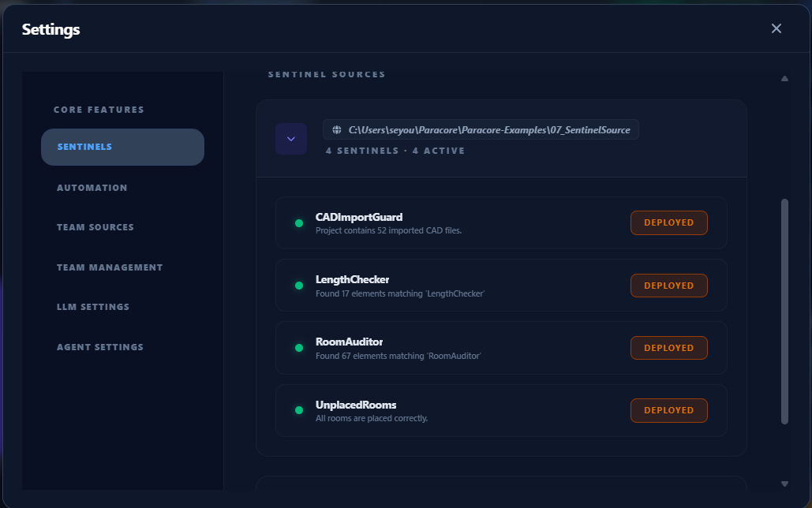The height and width of the screenshot is (508, 812).
Task: Click DEPLOYED next to RoomAuditor
Action: coord(668,348)
